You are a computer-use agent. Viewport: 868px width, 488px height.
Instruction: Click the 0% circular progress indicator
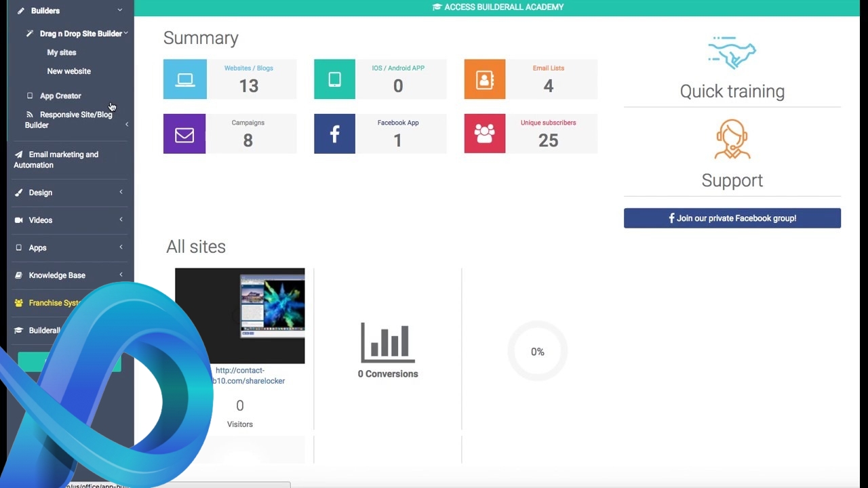(x=538, y=351)
